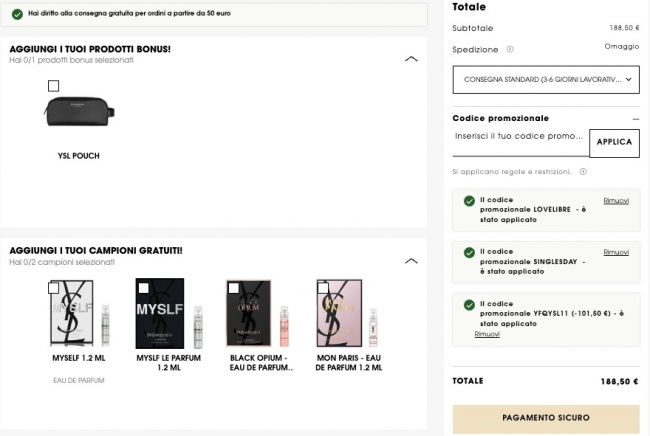
Task: Collapse the free samples section
Action: click(411, 261)
